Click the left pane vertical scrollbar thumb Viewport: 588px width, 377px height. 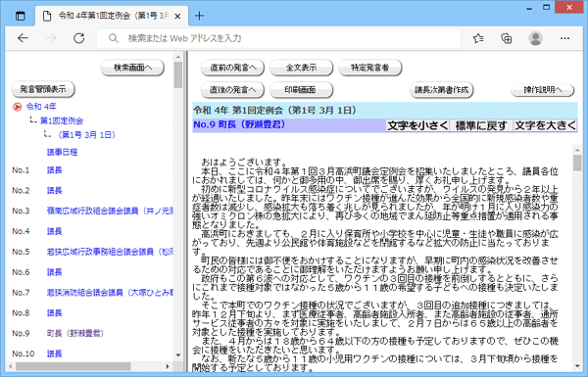178,75
